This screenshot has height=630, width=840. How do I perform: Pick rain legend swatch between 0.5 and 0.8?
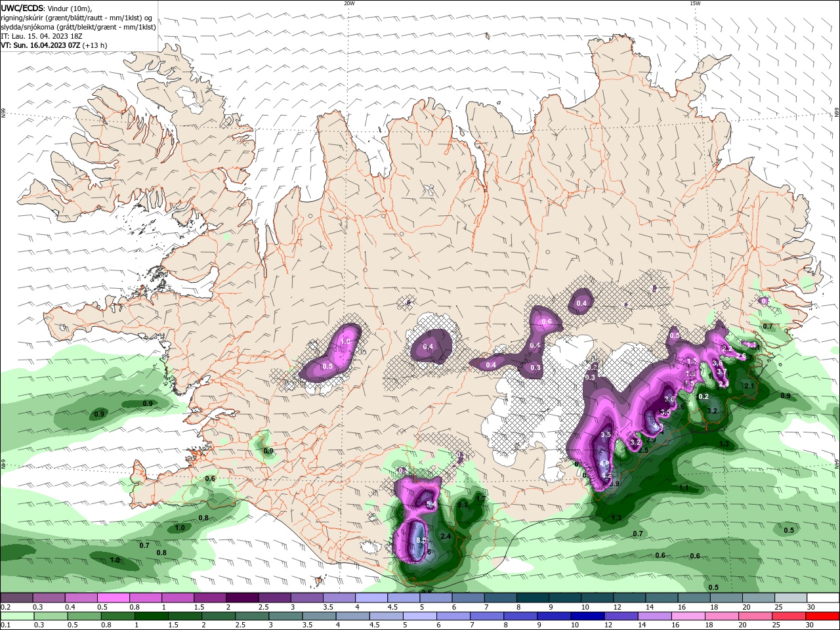tap(84, 616)
